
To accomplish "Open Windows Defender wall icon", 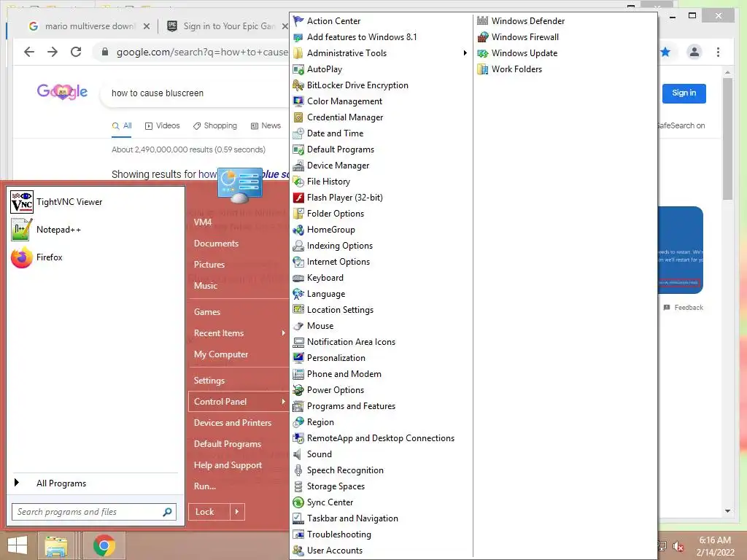I will (x=483, y=21).
